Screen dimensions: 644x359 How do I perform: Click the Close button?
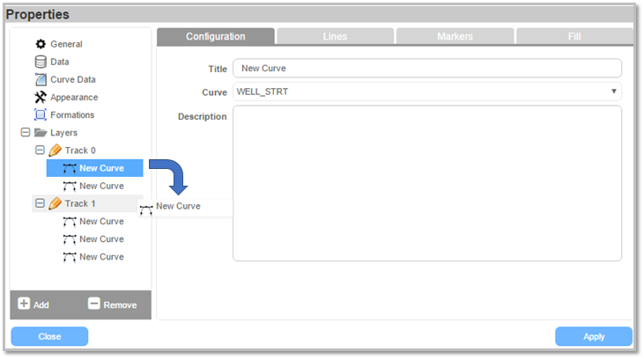[x=49, y=336]
